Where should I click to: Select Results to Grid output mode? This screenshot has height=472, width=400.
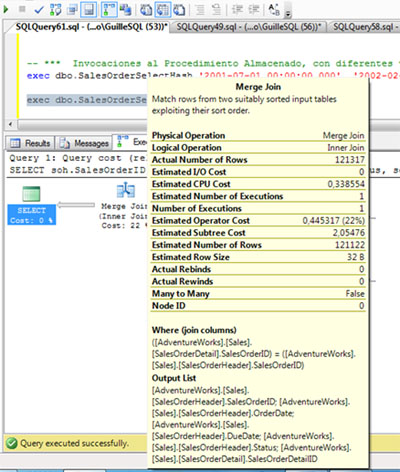(x=163, y=10)
